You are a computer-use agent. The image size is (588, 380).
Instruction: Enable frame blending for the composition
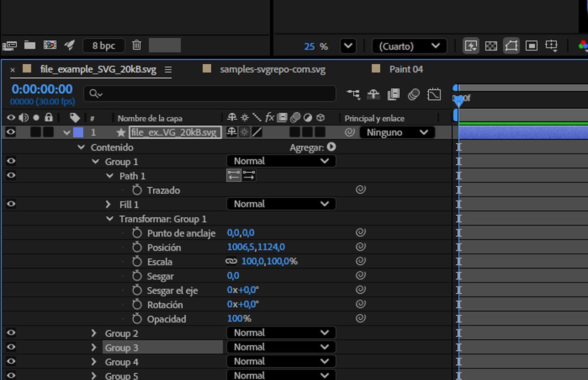click(393, 94)
